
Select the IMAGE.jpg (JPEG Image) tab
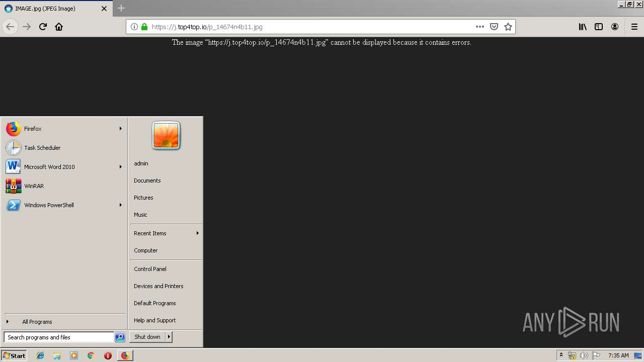tap(55, 9)
